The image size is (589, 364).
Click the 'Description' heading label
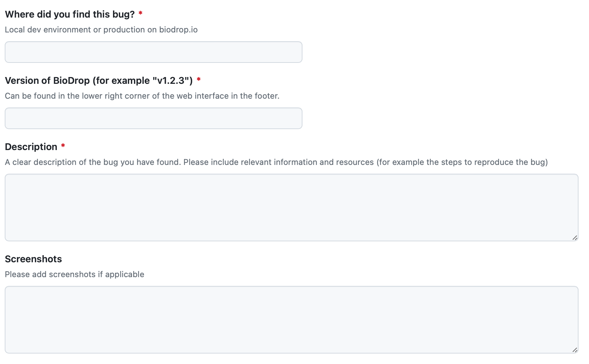(x=31, y=147)
